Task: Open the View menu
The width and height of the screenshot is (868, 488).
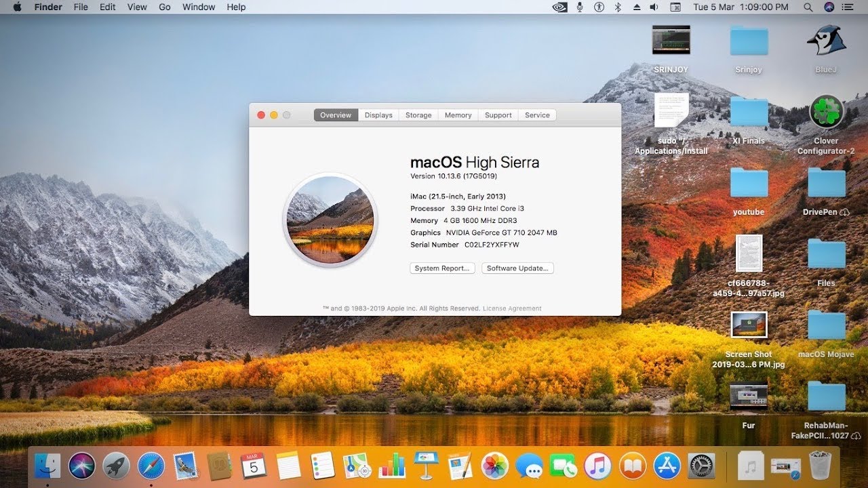Action: 137,7
